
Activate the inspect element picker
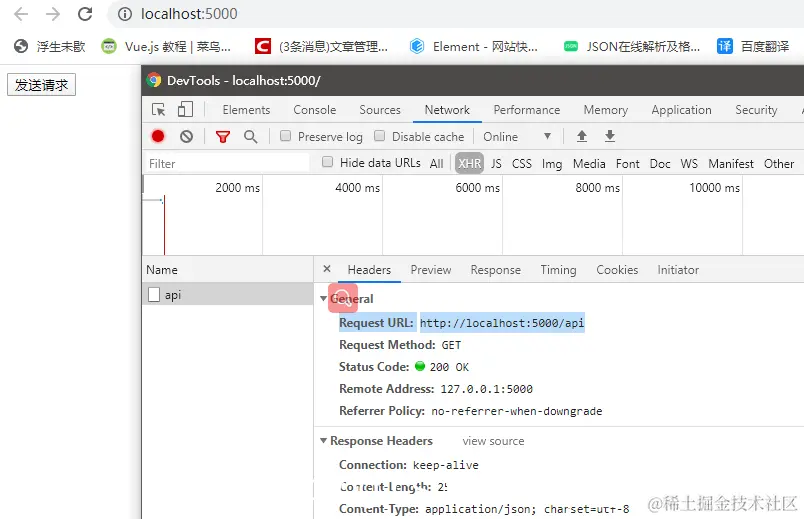(158, 110)
